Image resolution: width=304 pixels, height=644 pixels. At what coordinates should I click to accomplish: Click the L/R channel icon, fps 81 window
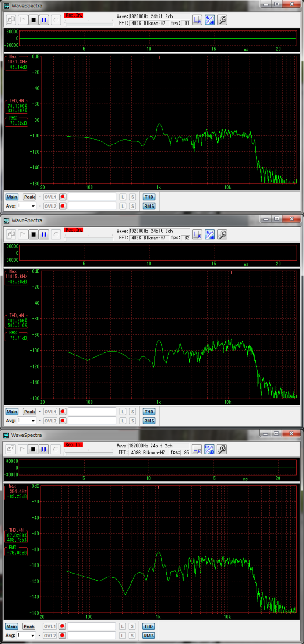[x=197, y=20]
